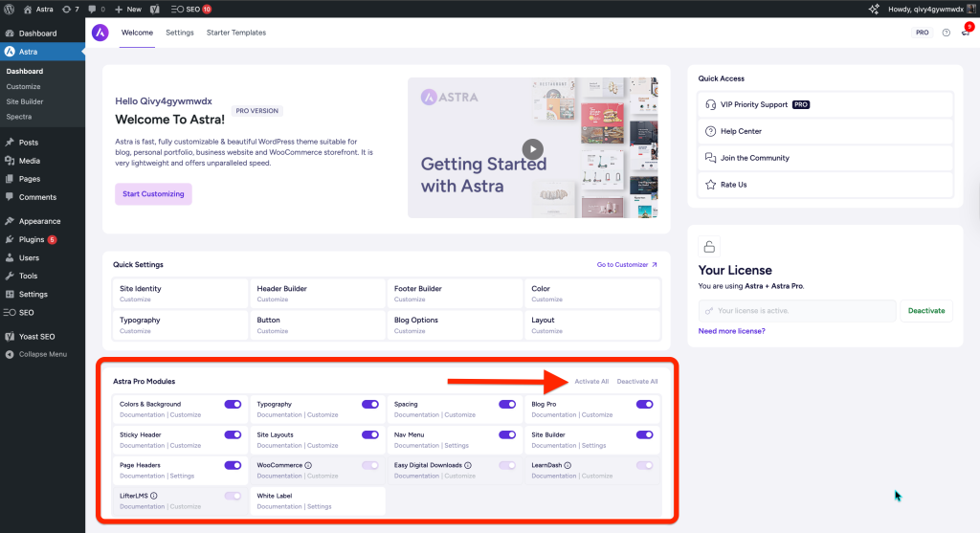Toggle the Colors & Background module
Screen dimensions: 980x533
(233, 405)
